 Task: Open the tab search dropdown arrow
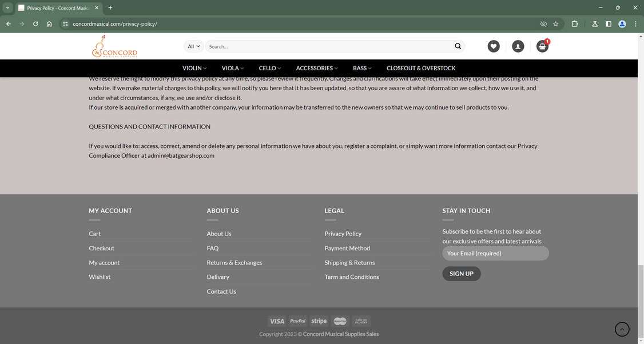pos(7,8)
